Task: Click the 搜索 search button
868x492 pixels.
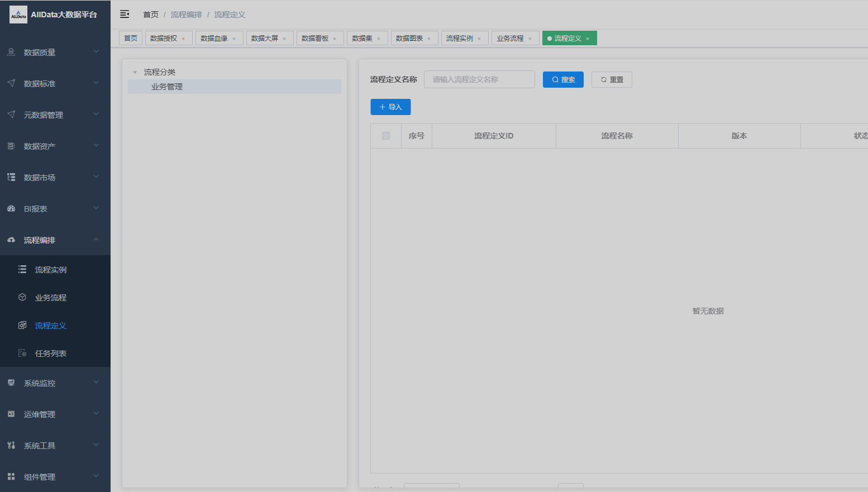Action: 563,80
